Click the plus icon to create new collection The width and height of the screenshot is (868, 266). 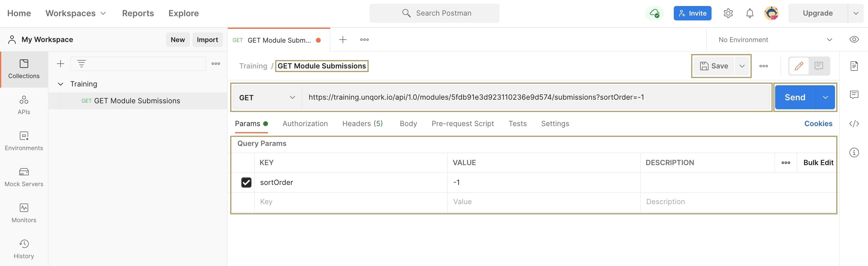coord(61,63)
